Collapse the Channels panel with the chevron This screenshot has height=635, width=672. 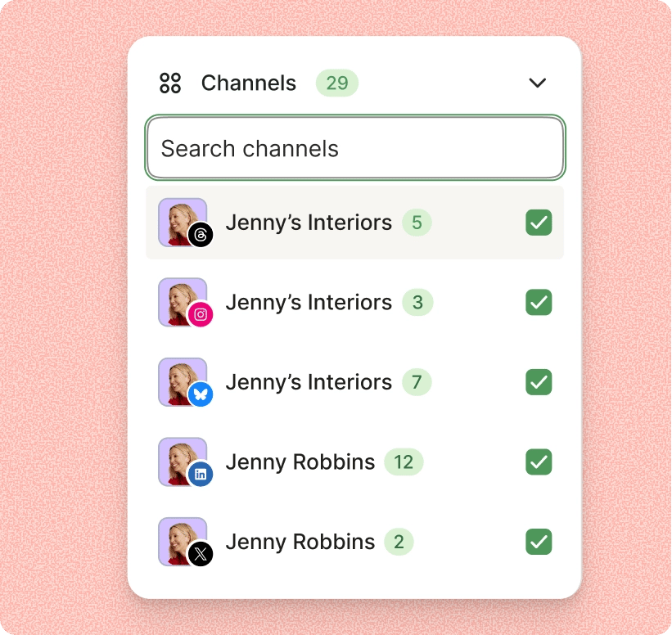[x=538, y=83]
